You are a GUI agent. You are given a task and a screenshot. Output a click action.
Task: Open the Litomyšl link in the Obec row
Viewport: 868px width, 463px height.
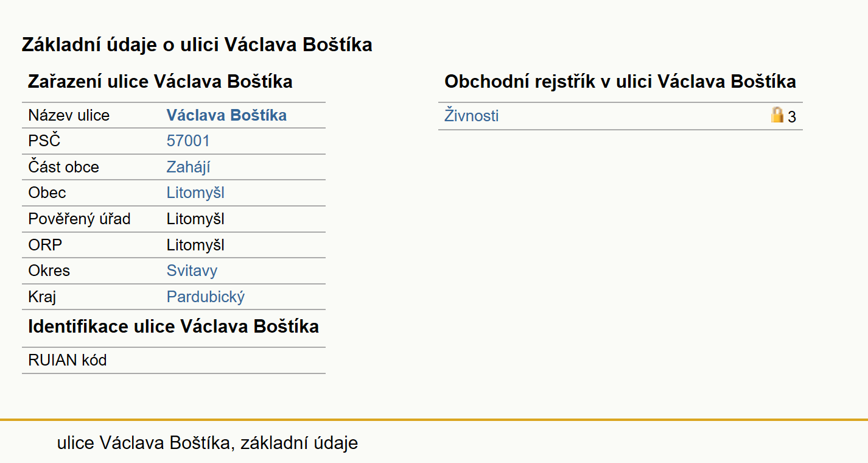(x=195, y=193)
